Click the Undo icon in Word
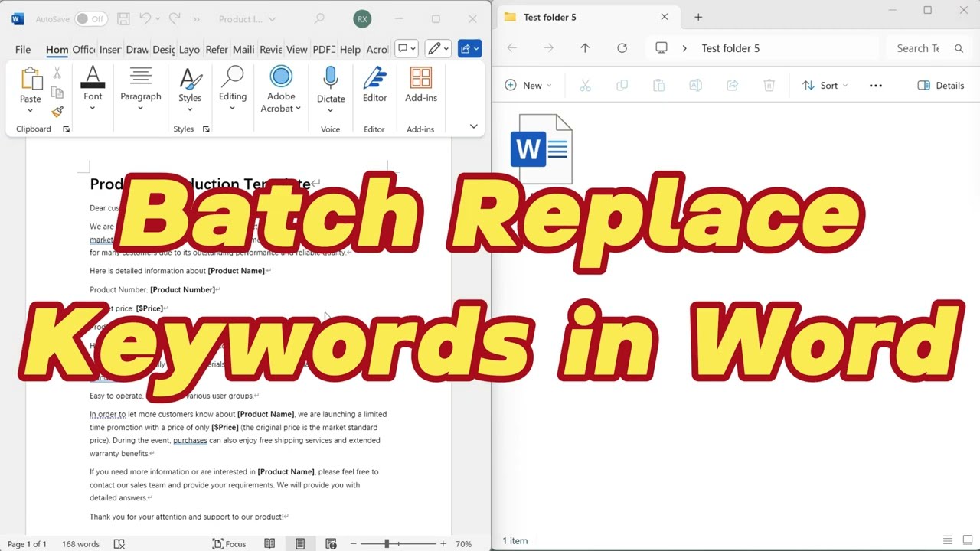 click(145, 18)
